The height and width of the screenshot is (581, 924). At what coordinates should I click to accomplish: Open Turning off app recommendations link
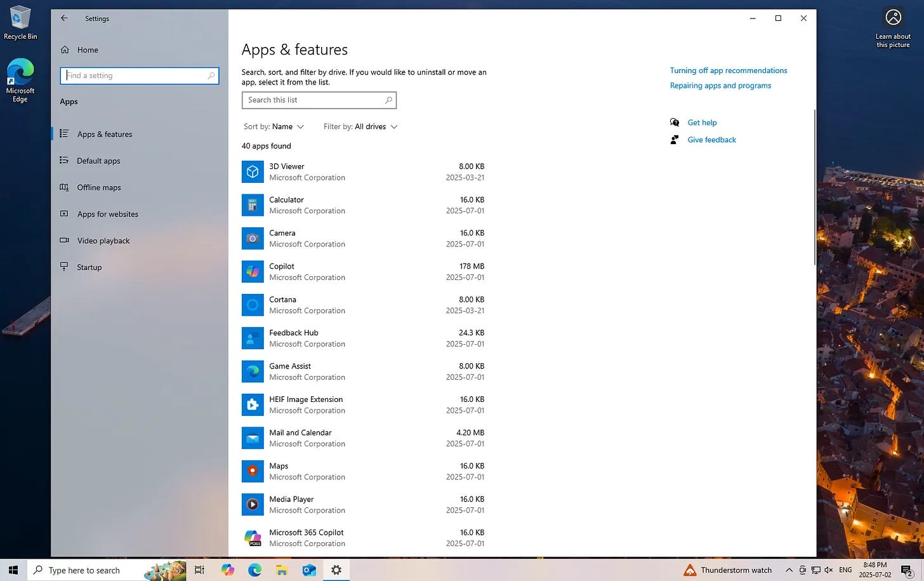pyautogui.click(x=729, y=70)
